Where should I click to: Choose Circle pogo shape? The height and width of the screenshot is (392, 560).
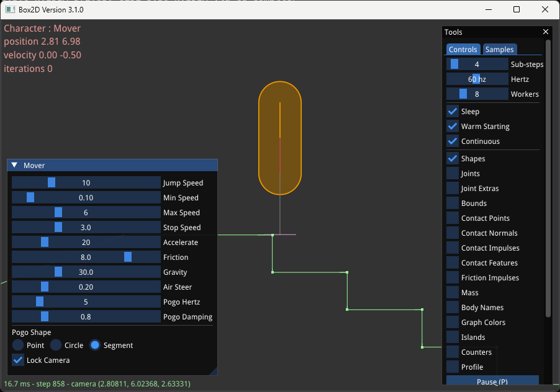click(56, 345)
